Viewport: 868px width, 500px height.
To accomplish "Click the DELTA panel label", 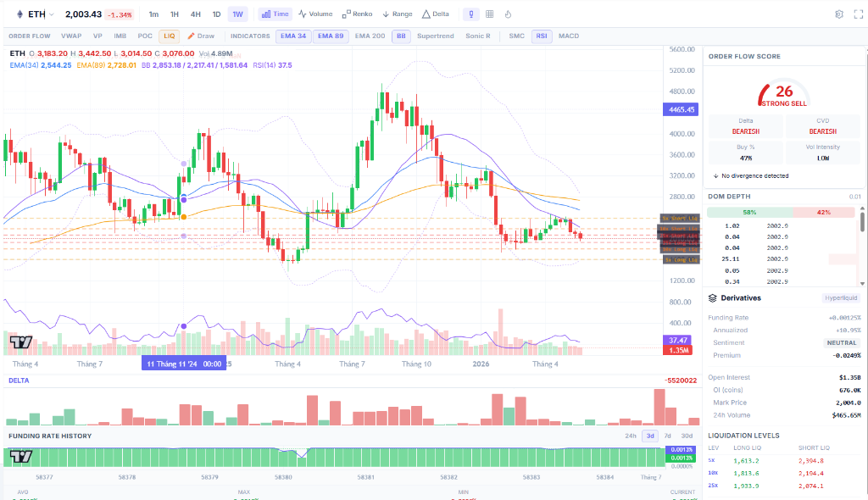I will [x=19, y=381].
